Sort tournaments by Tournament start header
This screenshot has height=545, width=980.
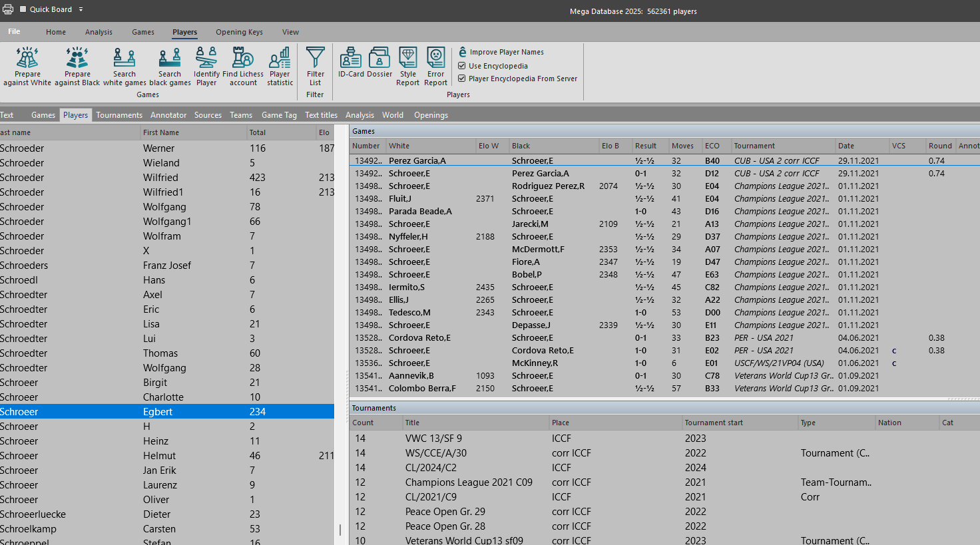(740, 423)
